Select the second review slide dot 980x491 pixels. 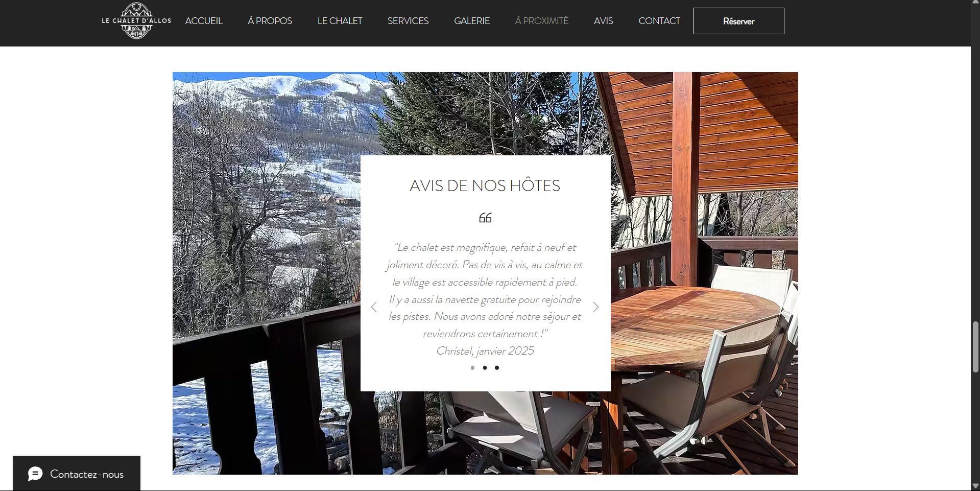(x=485, y=368)
